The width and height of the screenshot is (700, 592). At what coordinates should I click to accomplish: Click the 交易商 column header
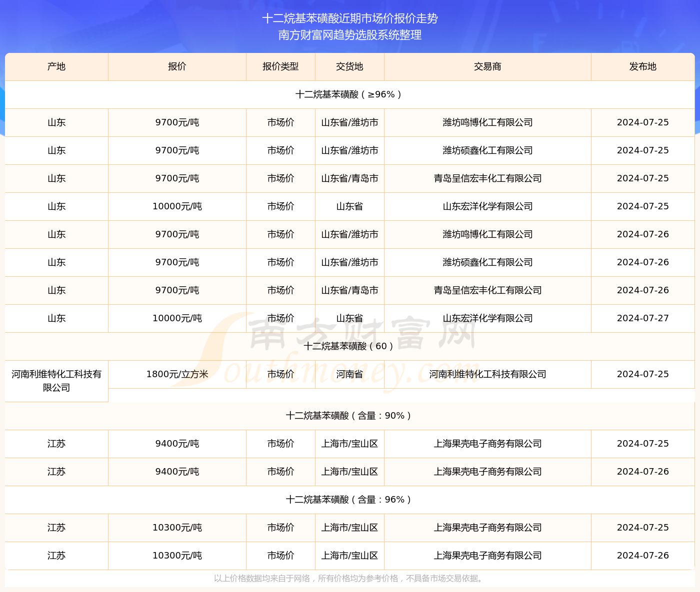pos(487,66)
